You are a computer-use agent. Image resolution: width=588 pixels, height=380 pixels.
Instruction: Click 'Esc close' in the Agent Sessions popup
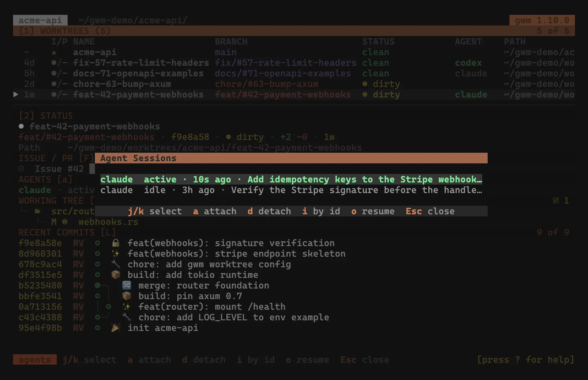pyautogui.click(x=430, y=211)
